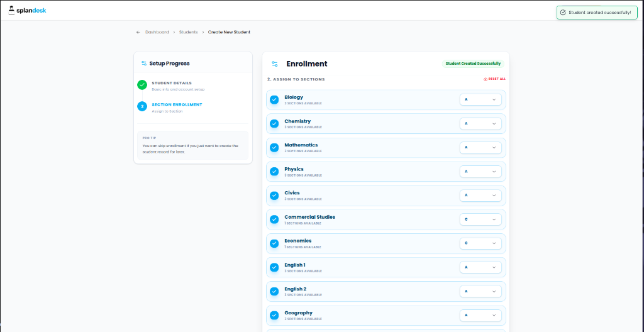The height and width of the screenshot is (332, 644).
Task: Click the checkmark icon in the success toast
Action: coord(563,13)
